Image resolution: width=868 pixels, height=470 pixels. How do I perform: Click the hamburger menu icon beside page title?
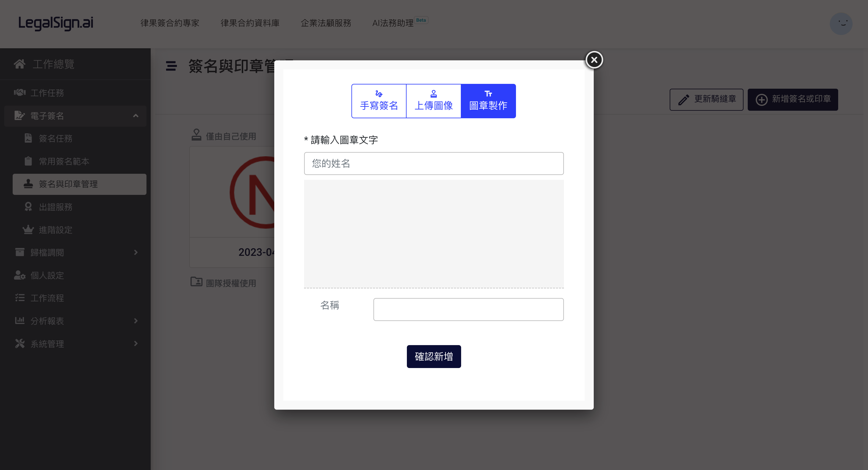pos(171,66)
